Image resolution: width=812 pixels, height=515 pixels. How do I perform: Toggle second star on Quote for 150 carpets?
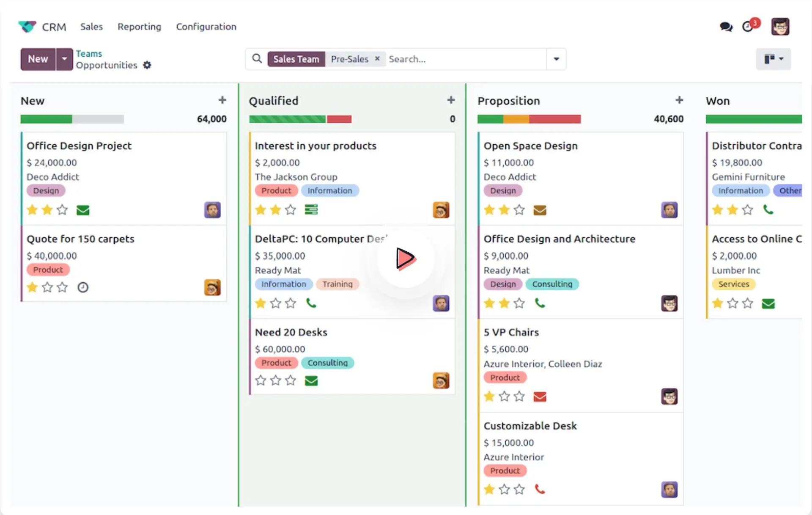click(47, 287)
